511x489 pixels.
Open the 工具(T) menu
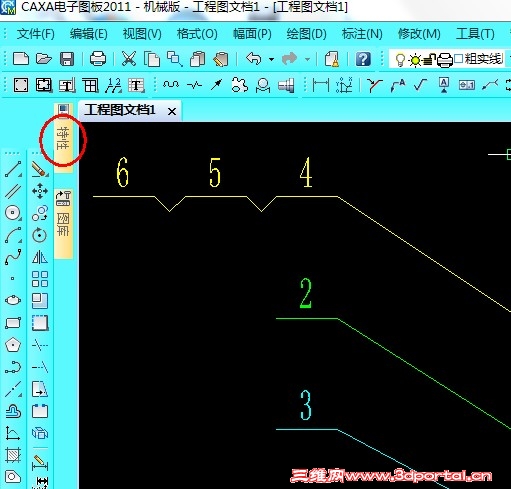pos(475,34)
